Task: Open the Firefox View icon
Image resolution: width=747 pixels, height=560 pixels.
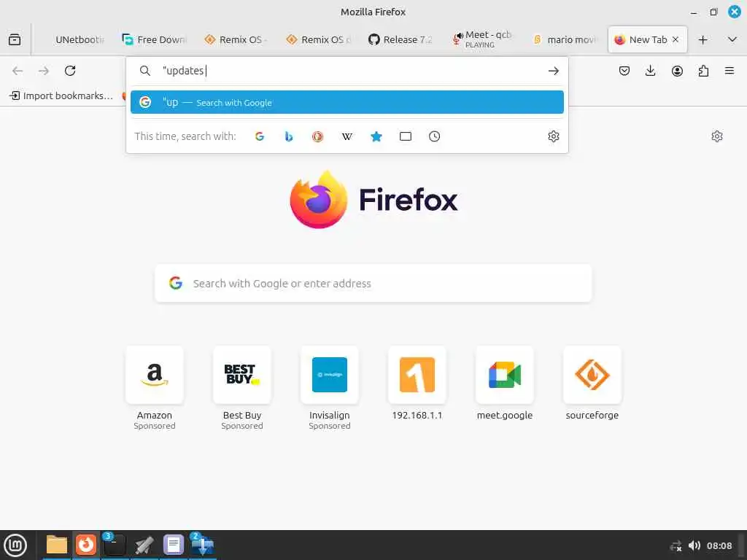Action: click(x=15, y=39)
